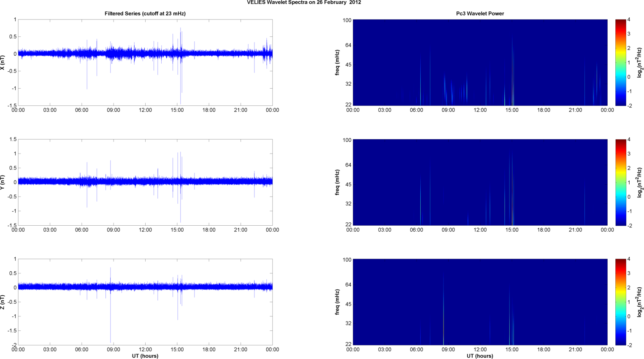Click the '1.5' tick on the Y series axis
644x359 pixels.
13,139
